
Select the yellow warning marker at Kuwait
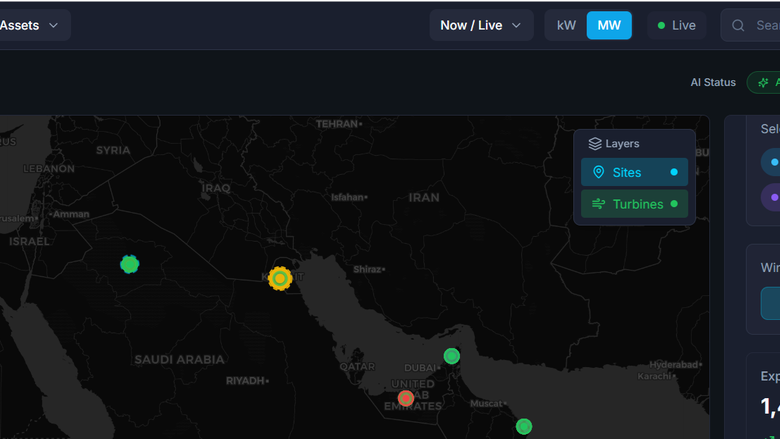tap(280, 278)
